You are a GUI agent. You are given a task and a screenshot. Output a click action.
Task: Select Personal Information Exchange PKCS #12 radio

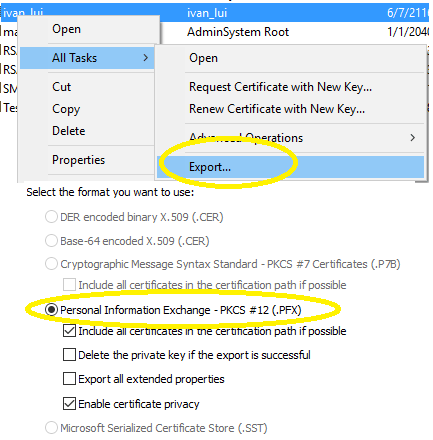[x=51, y=310]
